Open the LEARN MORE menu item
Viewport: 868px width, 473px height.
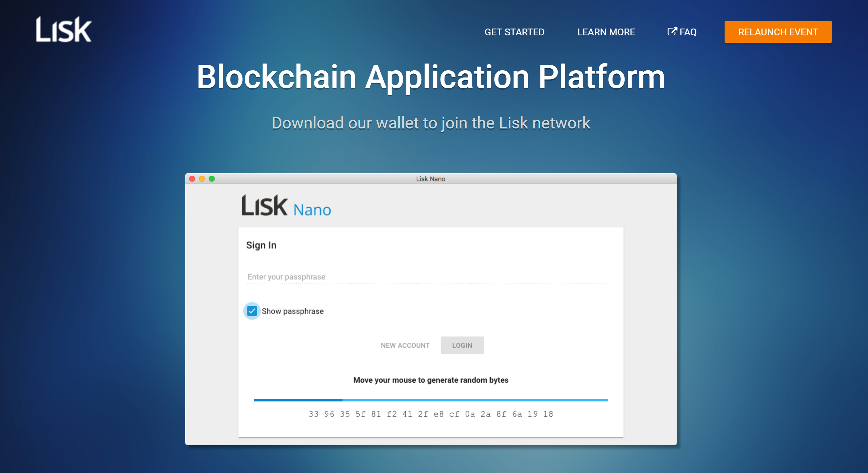pos(606,32)
